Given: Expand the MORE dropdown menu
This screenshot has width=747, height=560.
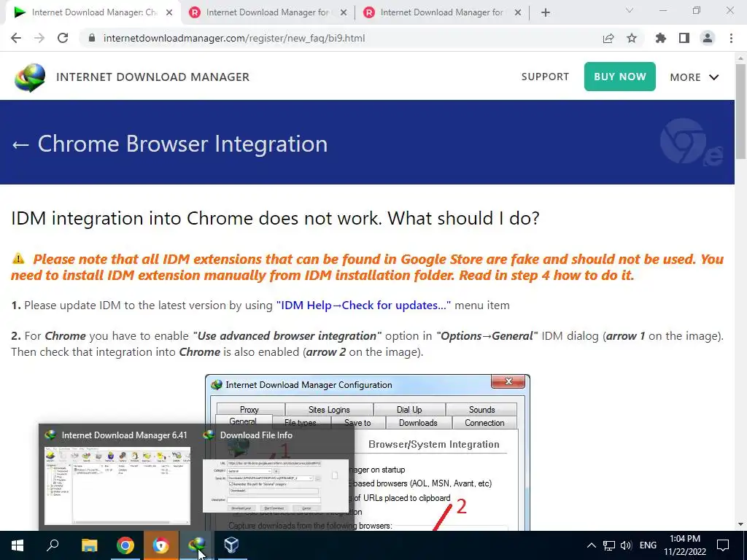Looking at the screenshot, I should [694, 77].
